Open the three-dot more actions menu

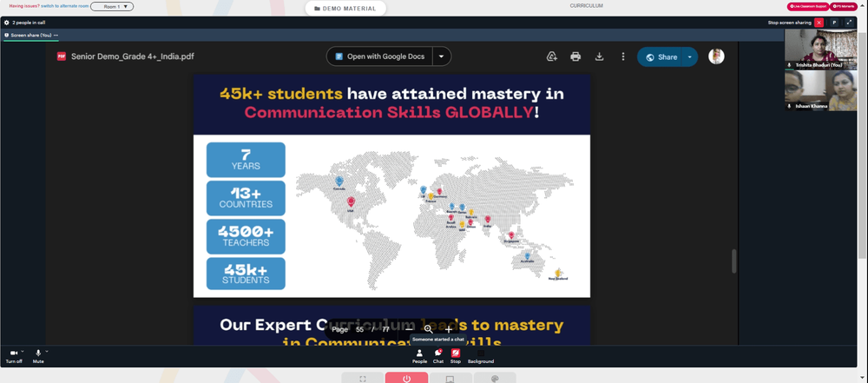(622, 56)
